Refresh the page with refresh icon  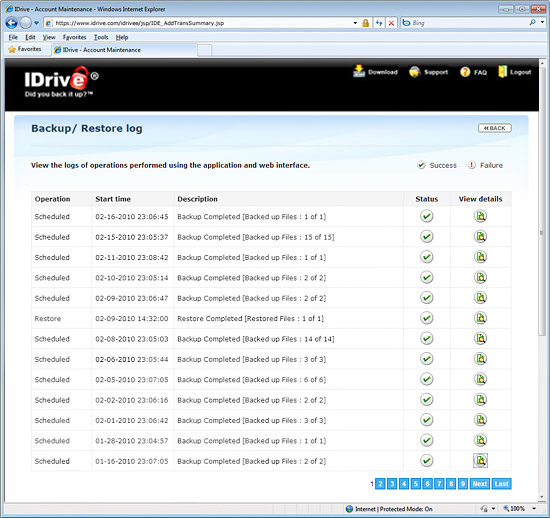tap(379, 23)
